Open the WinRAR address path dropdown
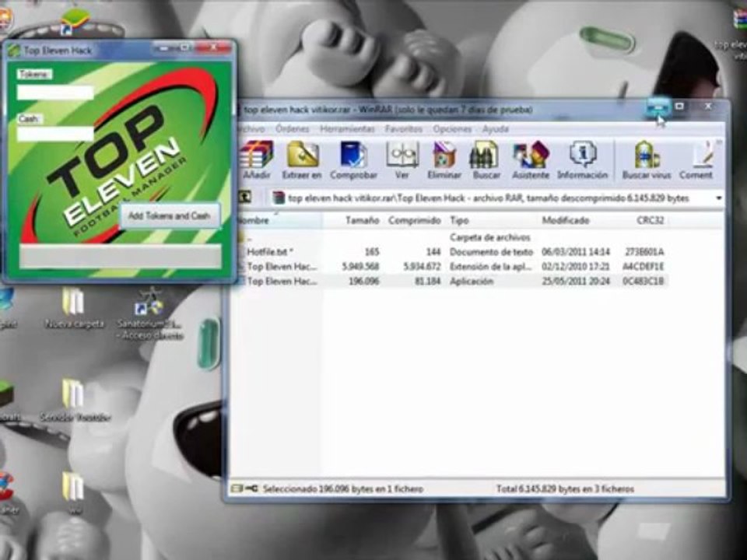This screenshot has height=560, width=747. [718, 198]
